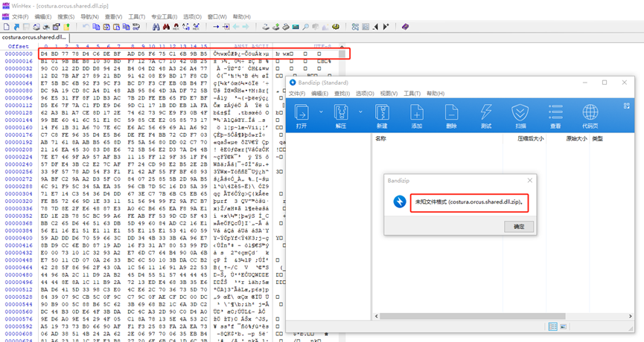Click the red binoculars Find Hex Values icon
This screenshot has width=644, height=342.
(166, 27)
